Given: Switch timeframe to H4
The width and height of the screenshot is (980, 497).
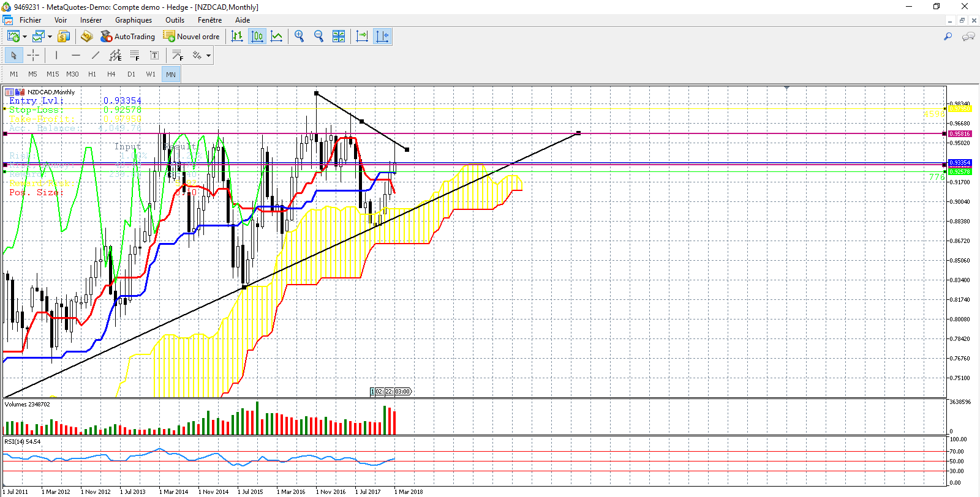Looking at the screenshot, I should pos(111,75).
